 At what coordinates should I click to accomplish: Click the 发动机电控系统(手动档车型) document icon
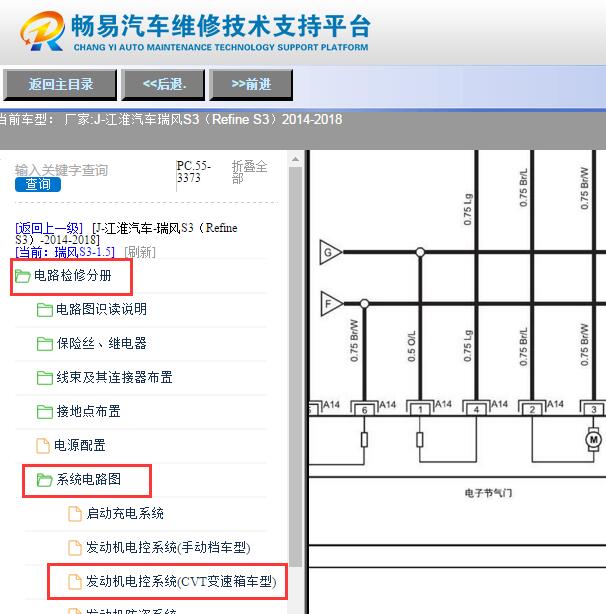(x=75, y=548)
